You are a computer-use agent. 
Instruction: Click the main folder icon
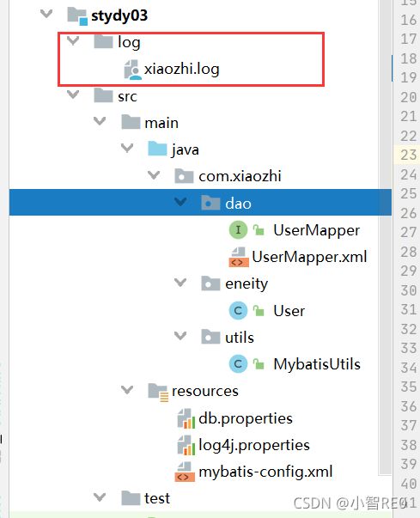pos(131,122)
